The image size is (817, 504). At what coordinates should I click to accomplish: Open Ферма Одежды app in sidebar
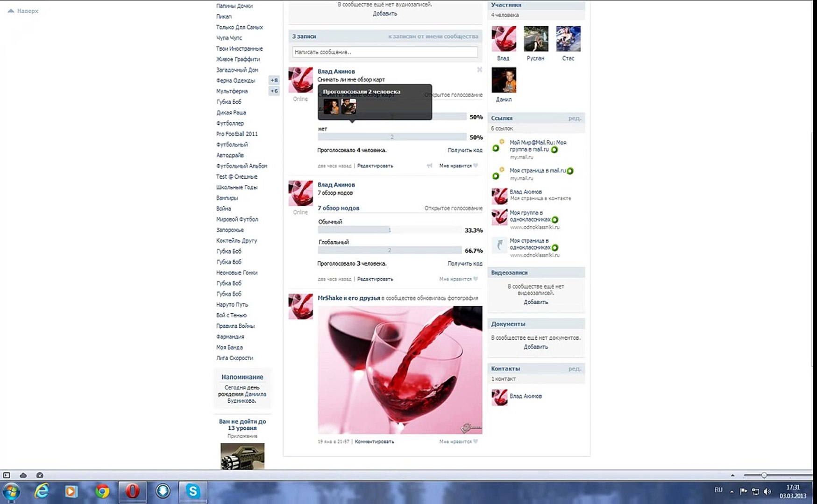coord(235,81)
